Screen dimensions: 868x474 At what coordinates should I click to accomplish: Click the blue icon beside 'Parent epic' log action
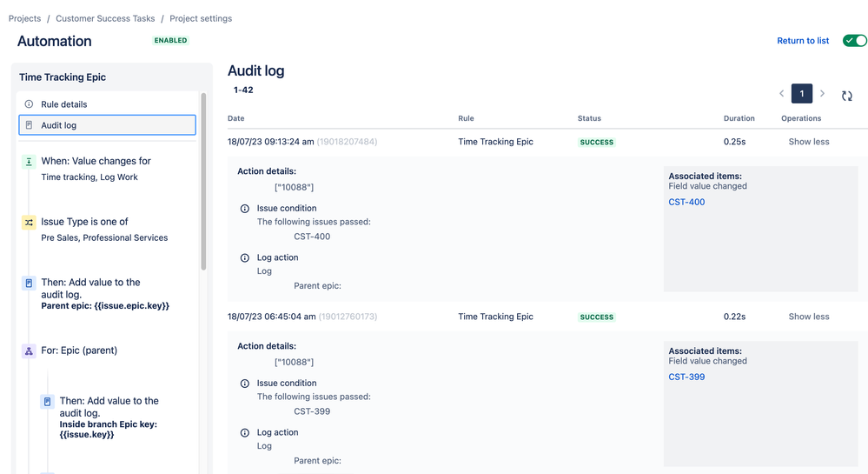click(x=29, y=284)
